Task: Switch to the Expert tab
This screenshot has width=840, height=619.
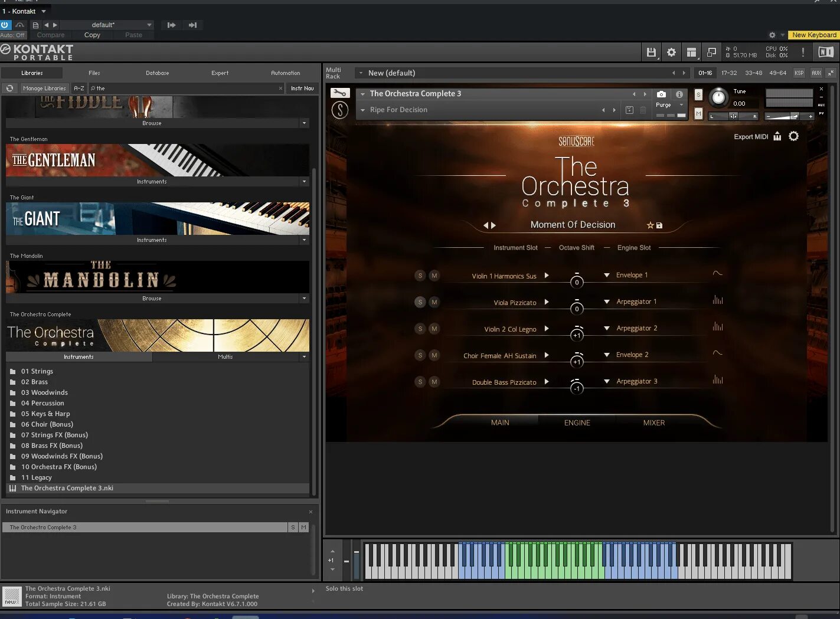Action: [220, 73]
